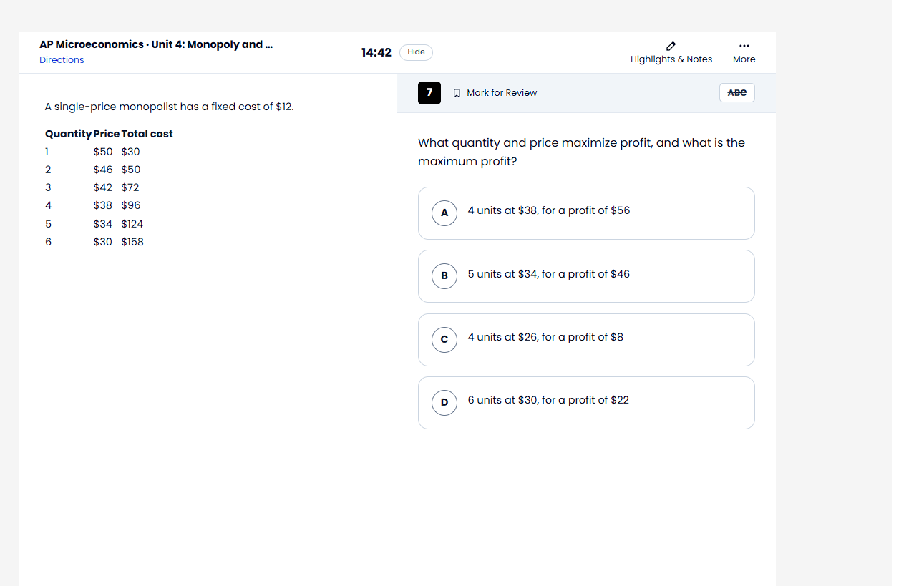Image resolution: width=924 pixels, height=586 pixels.
Task: Choose '5 units at $34, for a profit of $46'
Action: pos(586,276)
